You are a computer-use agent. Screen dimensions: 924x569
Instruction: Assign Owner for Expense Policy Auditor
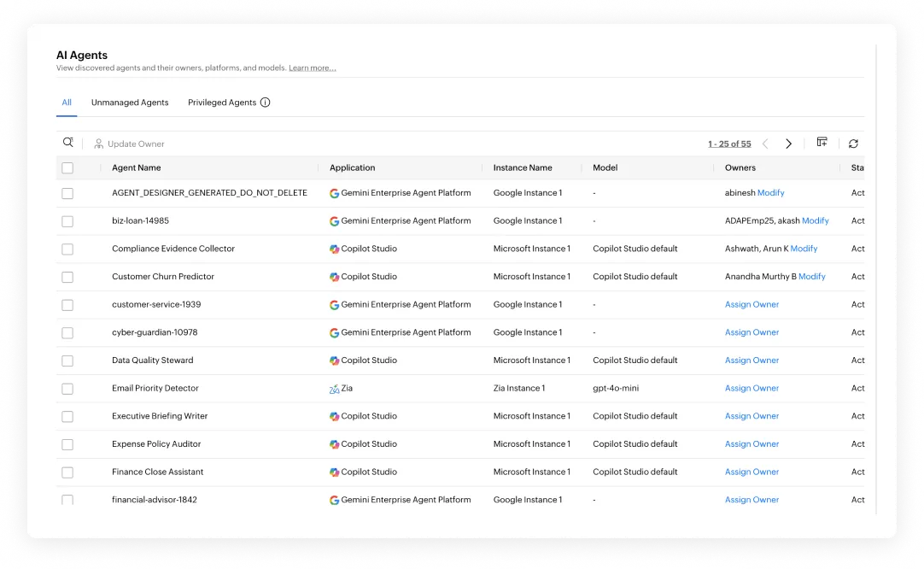click(752, 444)
